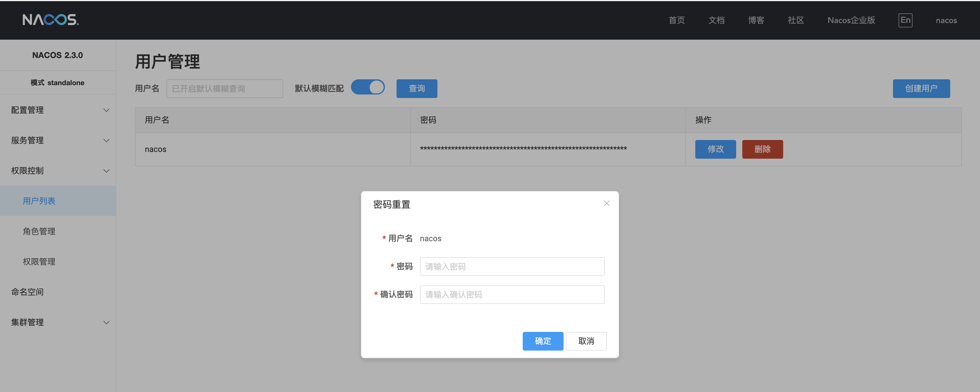
Task: Open the 配置管理 sidebar section
Action: 58,110
